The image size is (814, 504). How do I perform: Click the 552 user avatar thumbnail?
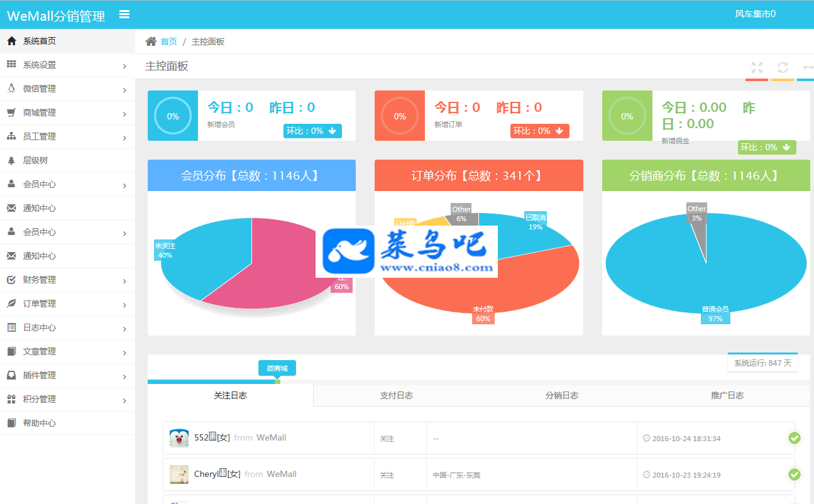(179, 438)
